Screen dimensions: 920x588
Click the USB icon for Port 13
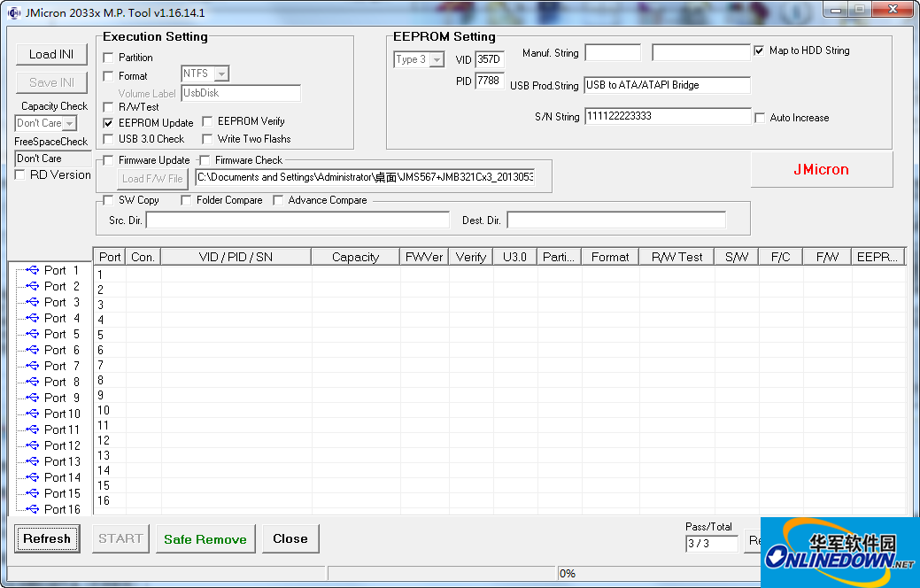coord(32,461)
